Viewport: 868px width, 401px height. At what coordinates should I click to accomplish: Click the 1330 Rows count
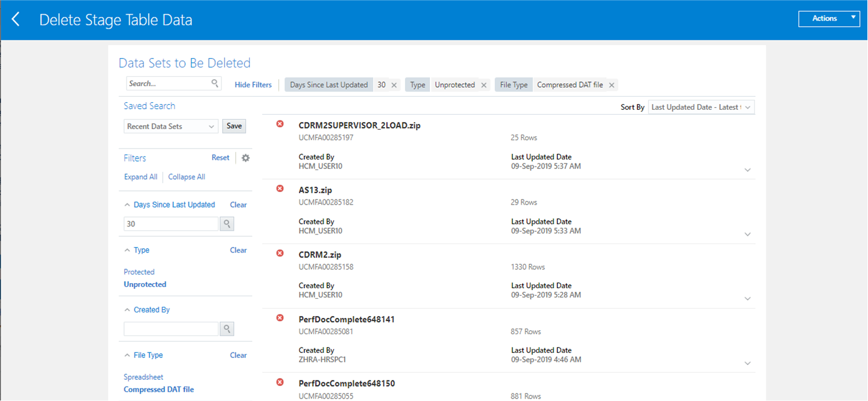[x=528, y=267]
